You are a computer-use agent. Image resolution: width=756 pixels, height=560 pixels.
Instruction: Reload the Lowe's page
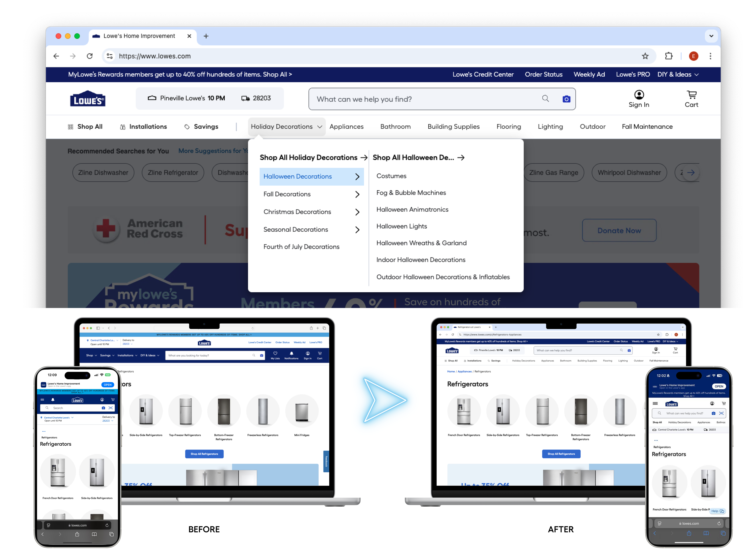click(x=89, y=56)
